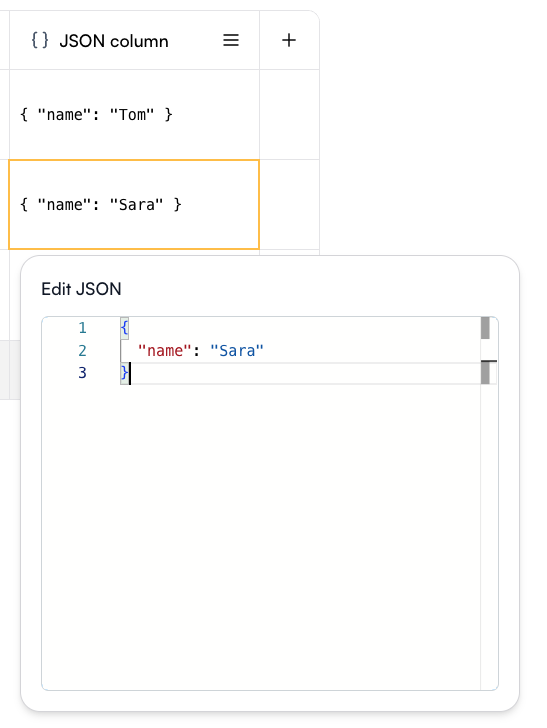Place cursor in the "Sara" string value
The height and width of the screenshot is (728, 547).
click(x=237, y=351)
